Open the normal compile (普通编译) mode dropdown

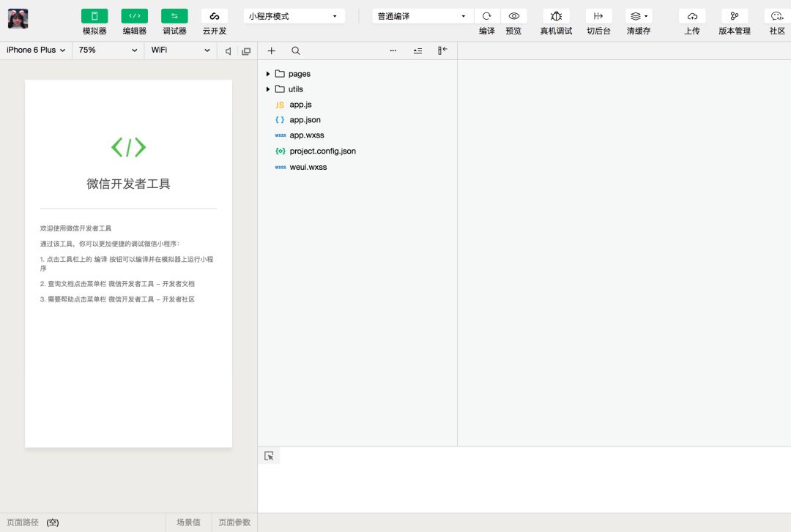(423, 16)
